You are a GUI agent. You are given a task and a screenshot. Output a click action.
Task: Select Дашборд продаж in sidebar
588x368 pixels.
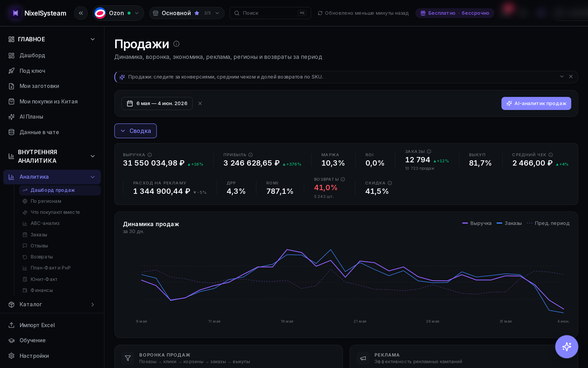pyautogui.click(x=60, y=190)
